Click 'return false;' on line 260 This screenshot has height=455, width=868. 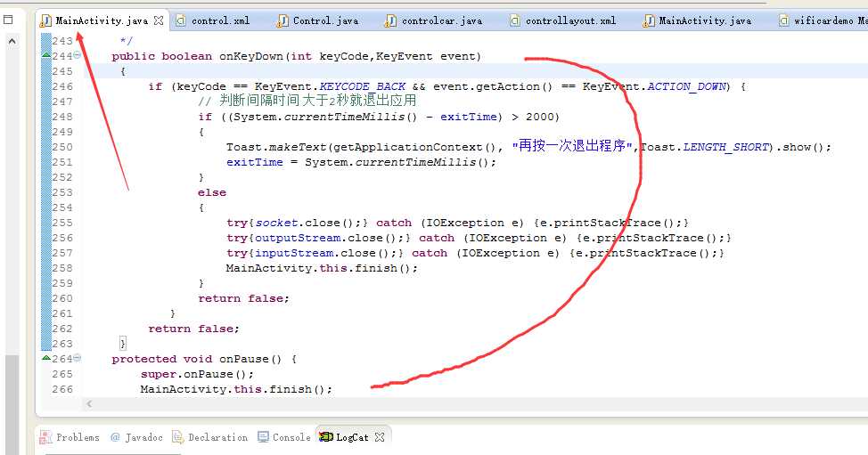[x=243, y=298]
